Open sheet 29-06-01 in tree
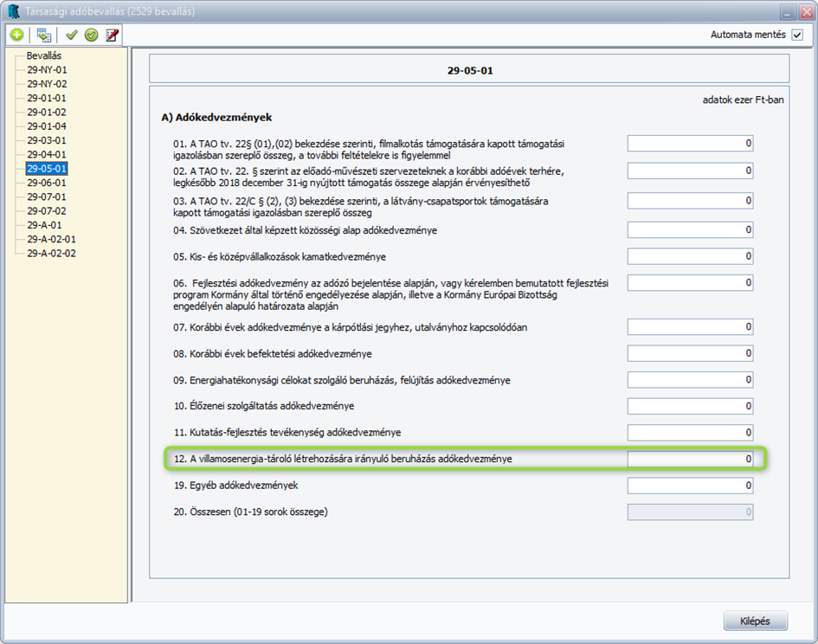The height and width of the screenshot is (644, 818). pos(47,183)
